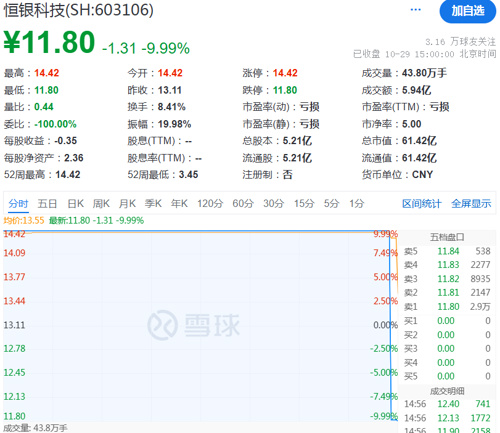Open the 周K chart tab
Viewport: 500px width, 433px height.
tap(101, 203)
